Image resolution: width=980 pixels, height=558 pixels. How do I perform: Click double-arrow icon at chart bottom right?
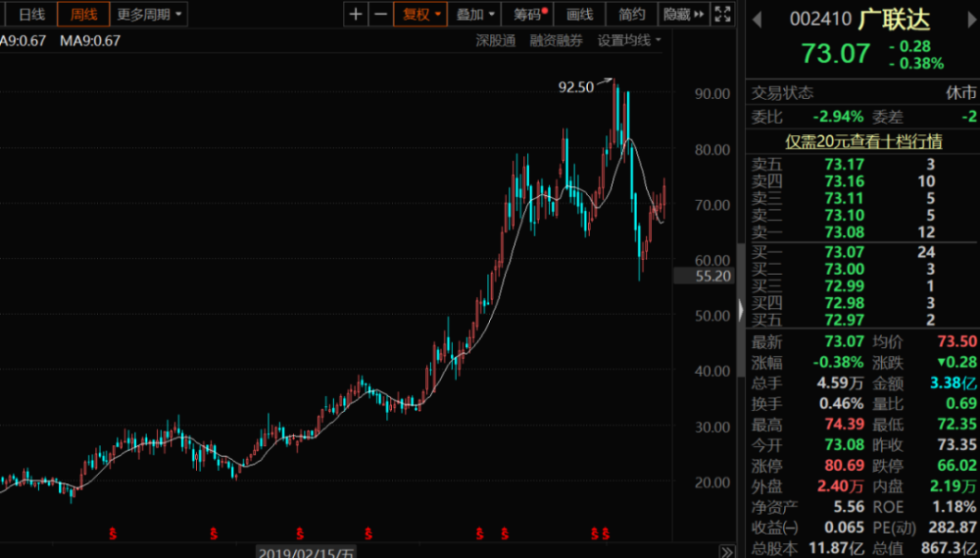[727, 552]
